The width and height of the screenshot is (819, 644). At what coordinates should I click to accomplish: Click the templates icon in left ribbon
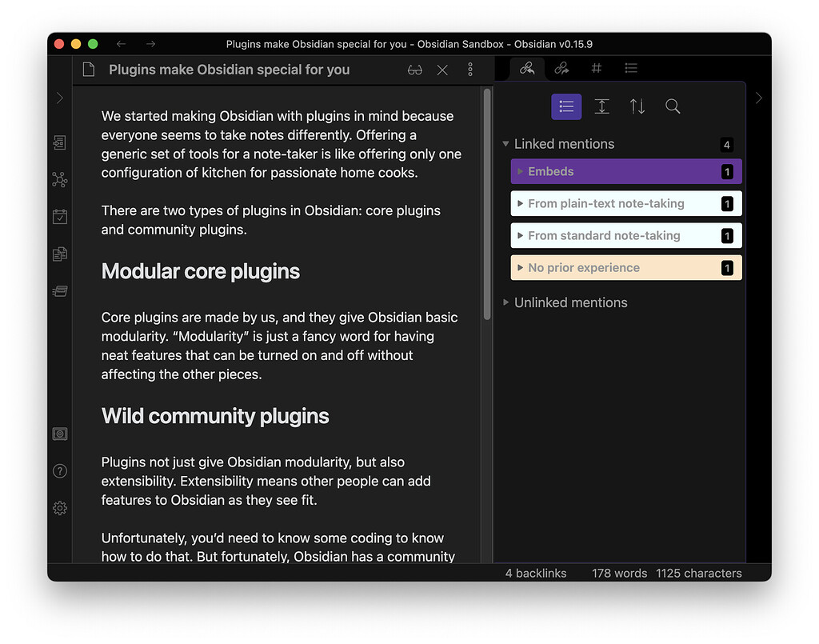pos(60,254)
